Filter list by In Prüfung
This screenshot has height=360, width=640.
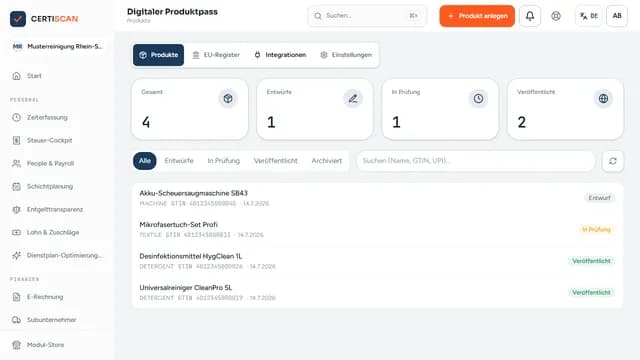pos(224,161)
